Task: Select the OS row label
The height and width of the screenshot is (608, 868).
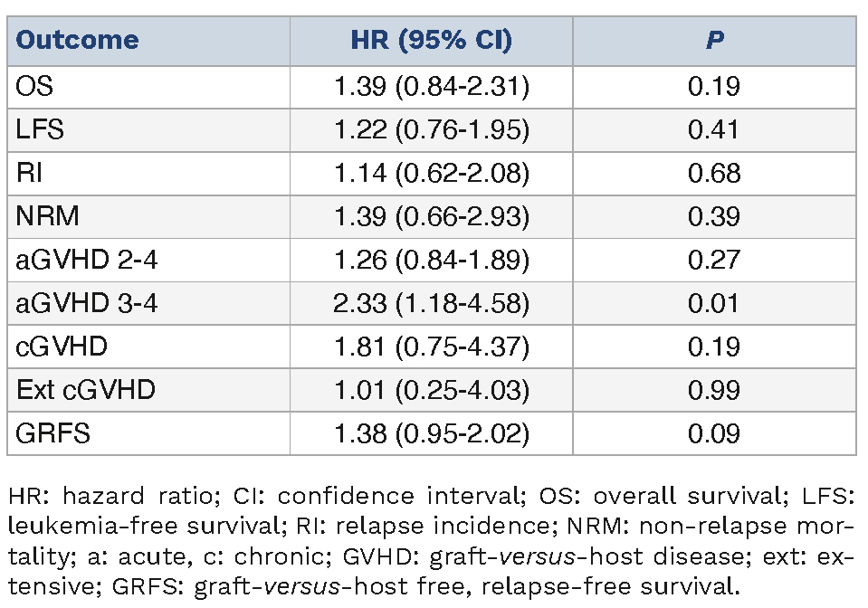Action: point(34,87)
